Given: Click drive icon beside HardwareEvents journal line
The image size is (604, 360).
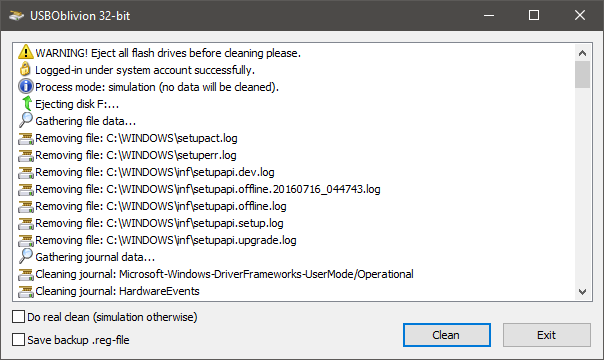Looking at the screenshot, I should pos(26,291).
